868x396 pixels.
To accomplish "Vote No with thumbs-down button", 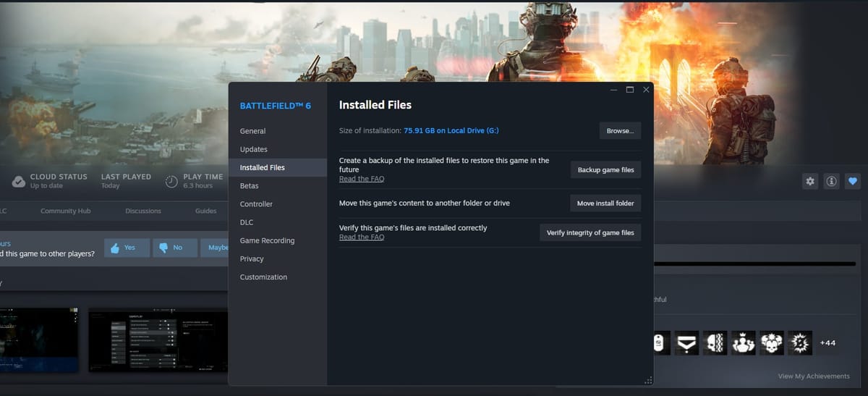I will [x=170, y=248].
